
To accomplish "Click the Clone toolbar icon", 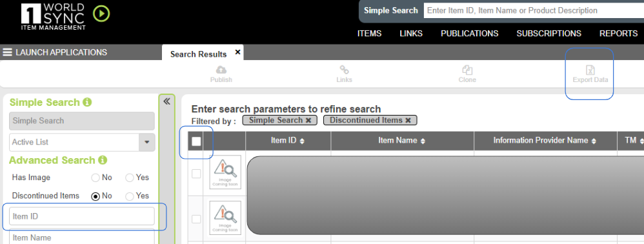I will tap(467, 70).
